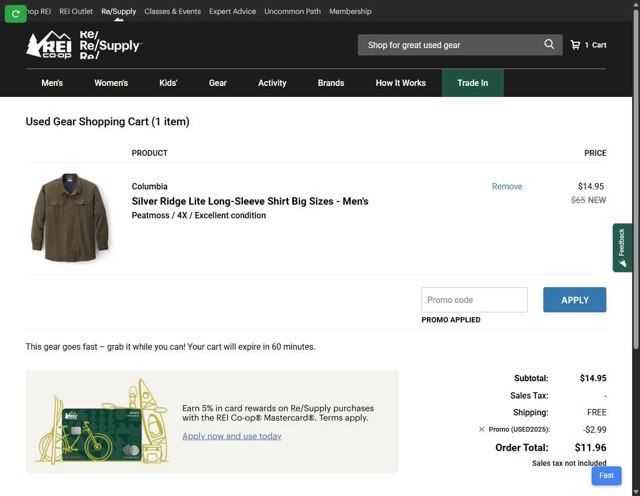Open the Gear menu item

tap(218, 83)
